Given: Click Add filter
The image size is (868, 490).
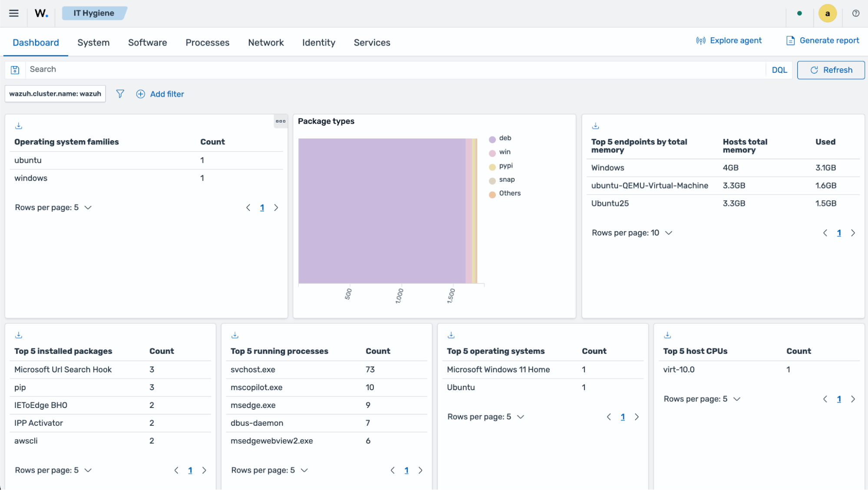Looking at the screenshot, I should pos(160,94).
